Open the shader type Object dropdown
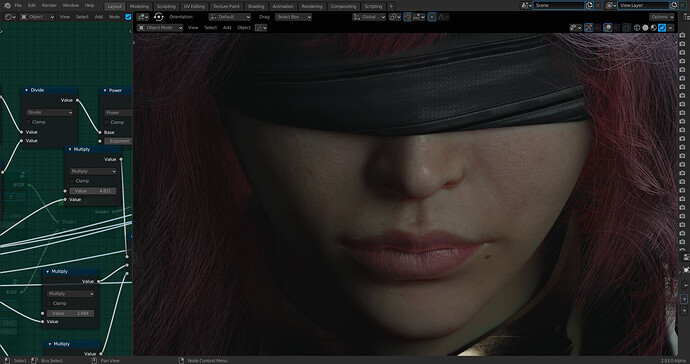This screenshot has height=364, width=690. tap(37, 17)
